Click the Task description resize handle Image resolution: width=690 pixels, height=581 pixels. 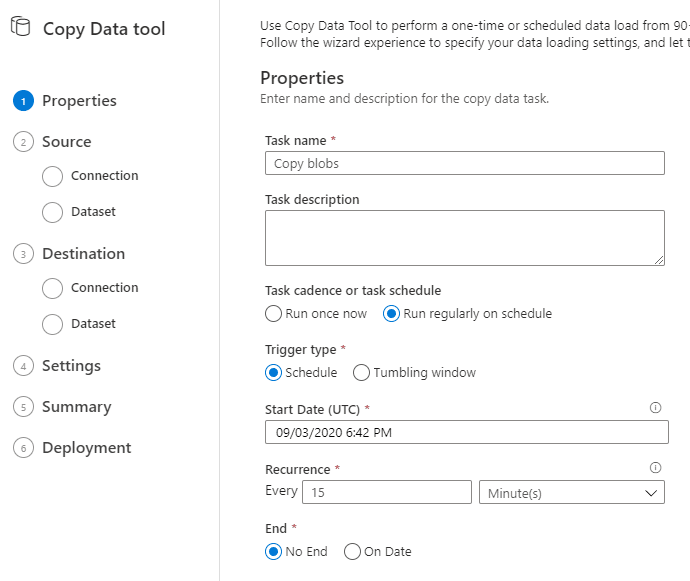click(659, 260)
